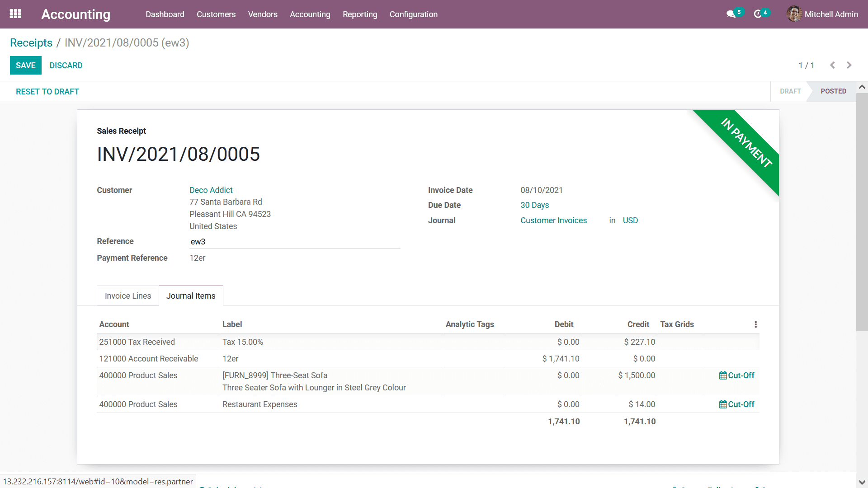Click Cut-Off calendar icon on Restaurant Expenses line

723,404
